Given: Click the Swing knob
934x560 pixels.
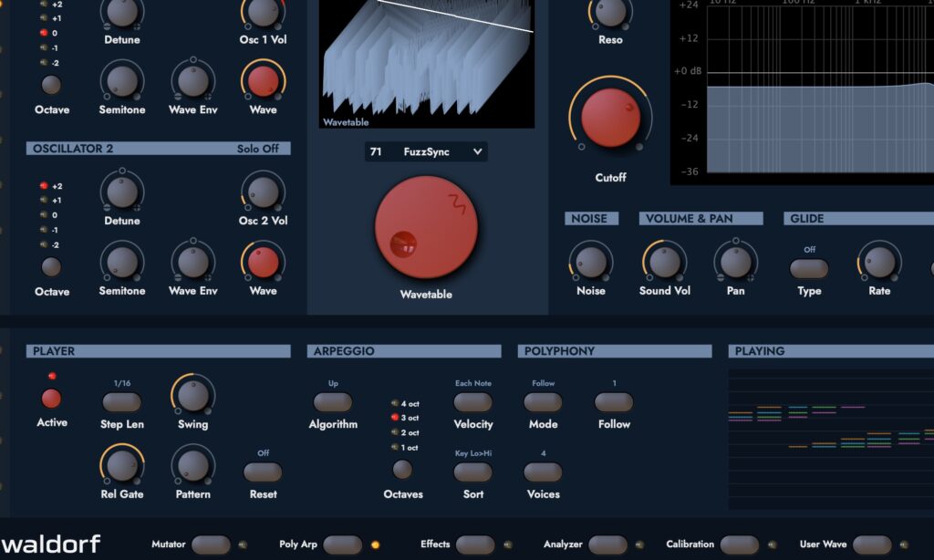Looking at the screenshot, I should click(x=192, y=396).
